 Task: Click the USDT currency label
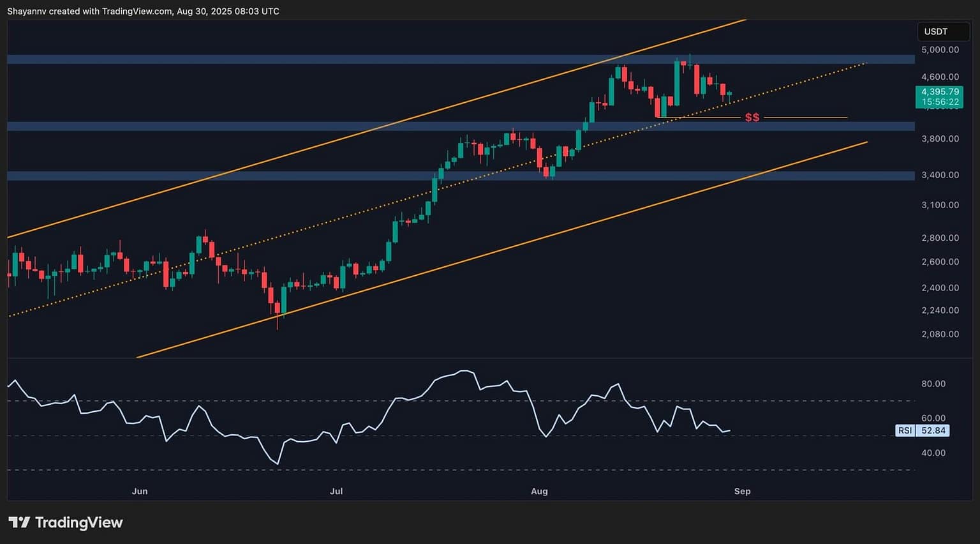(x=942, y=31)
